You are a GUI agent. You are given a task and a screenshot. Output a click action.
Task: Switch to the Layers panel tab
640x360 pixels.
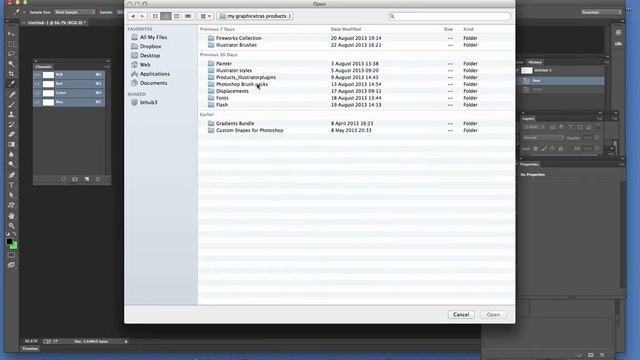coord(528,118)
